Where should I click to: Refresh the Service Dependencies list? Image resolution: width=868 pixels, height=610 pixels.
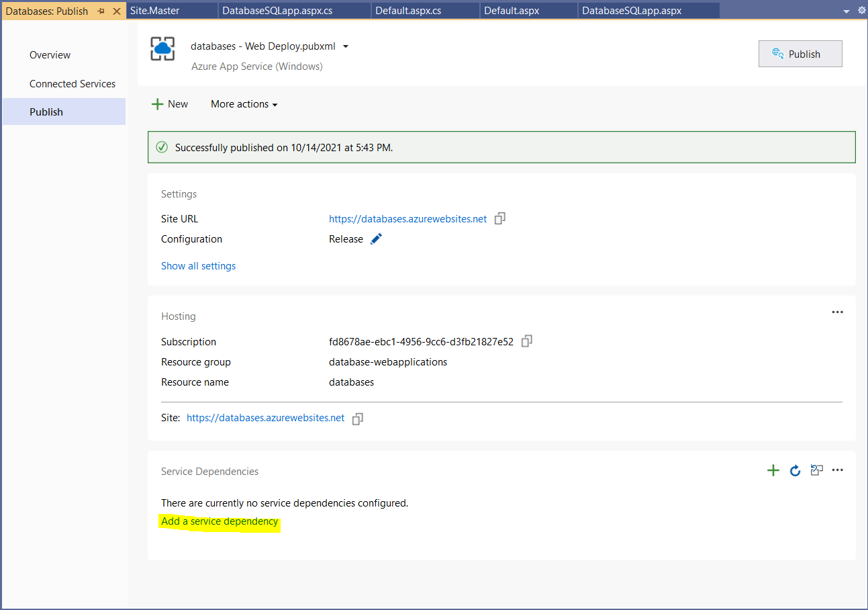point(795,470)
